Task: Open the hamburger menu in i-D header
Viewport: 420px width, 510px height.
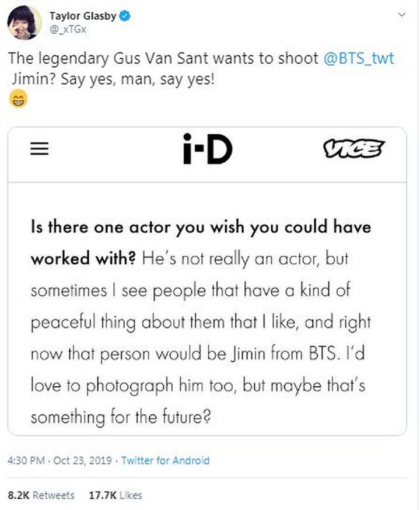Action: 40,149
